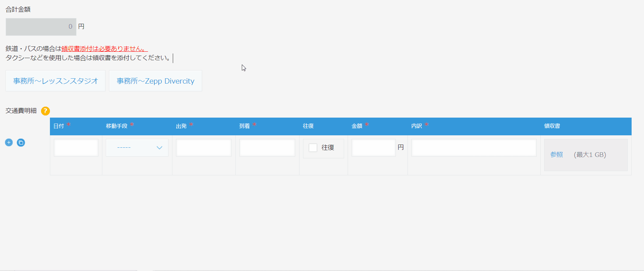Click the grey 合計金額 total field
644x271 pixels.
click(41, 27)
